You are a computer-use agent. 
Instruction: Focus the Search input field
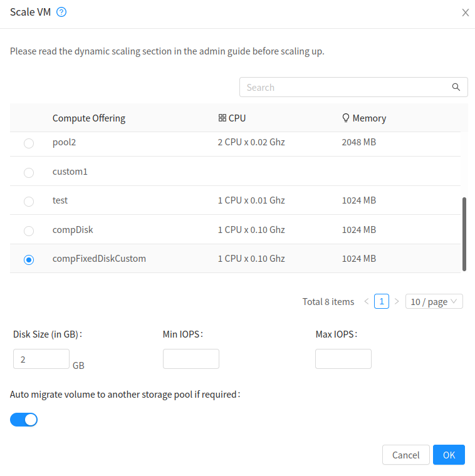[345, 87]
